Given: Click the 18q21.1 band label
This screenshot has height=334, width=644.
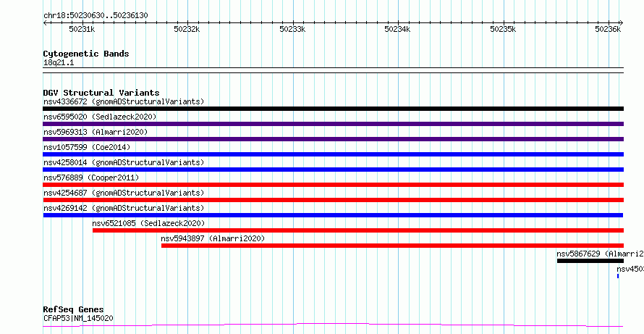Looking at the screenshot, I should pos(59,63).
